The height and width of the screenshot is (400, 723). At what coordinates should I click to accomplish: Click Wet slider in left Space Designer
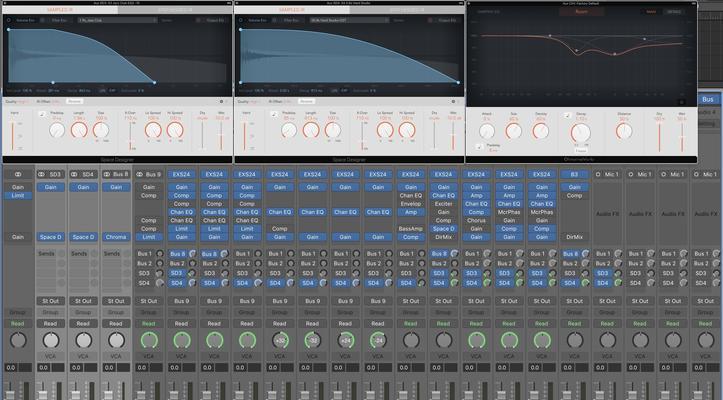[221, 136]
